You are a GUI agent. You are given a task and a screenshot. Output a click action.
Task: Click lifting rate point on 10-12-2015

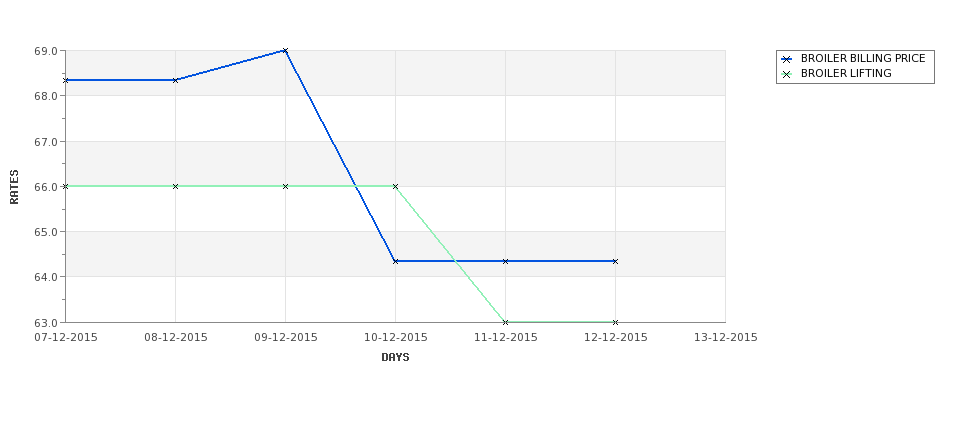point(395,187)
